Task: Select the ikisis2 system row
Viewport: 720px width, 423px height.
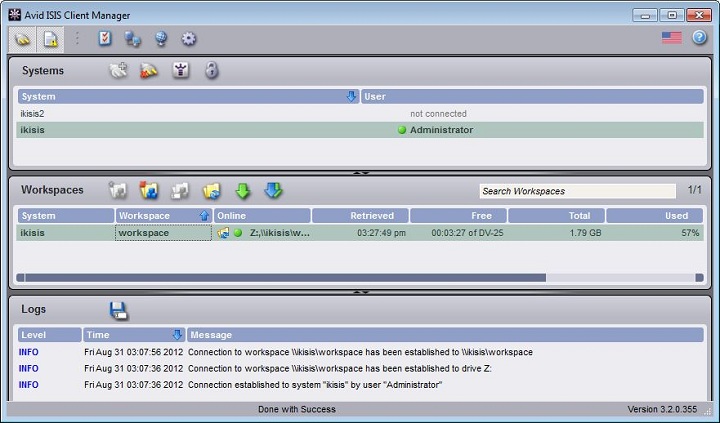Action: pos(360,113)
